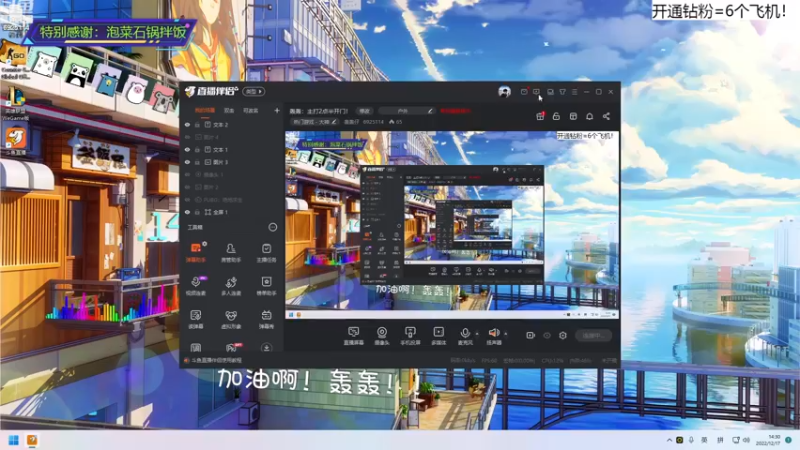The height and width of the screenshot is (450, 800).
Task: Toggle visibility of layer 文本 2
Action: point(187,124)
